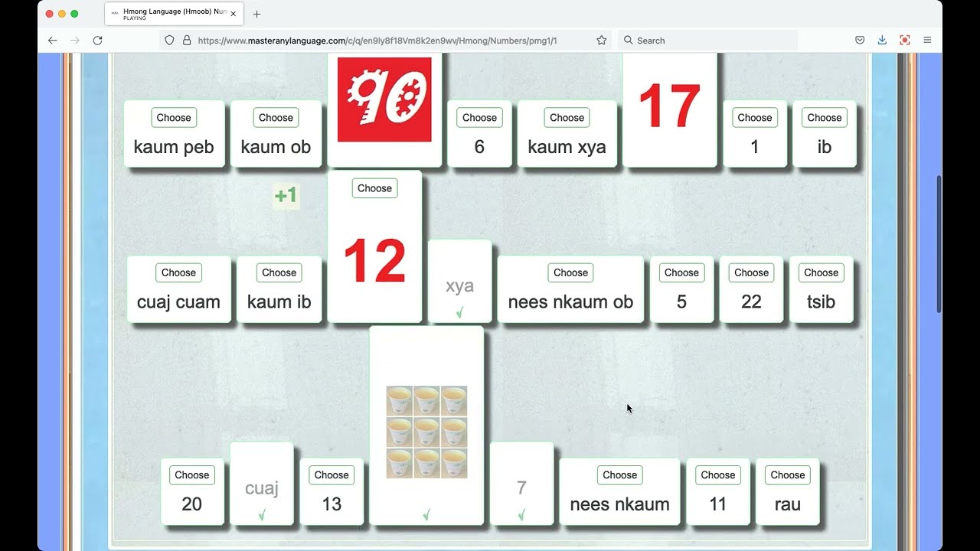Click the browser forward arrow
980x551 pixels.
[x=75, y=41]
